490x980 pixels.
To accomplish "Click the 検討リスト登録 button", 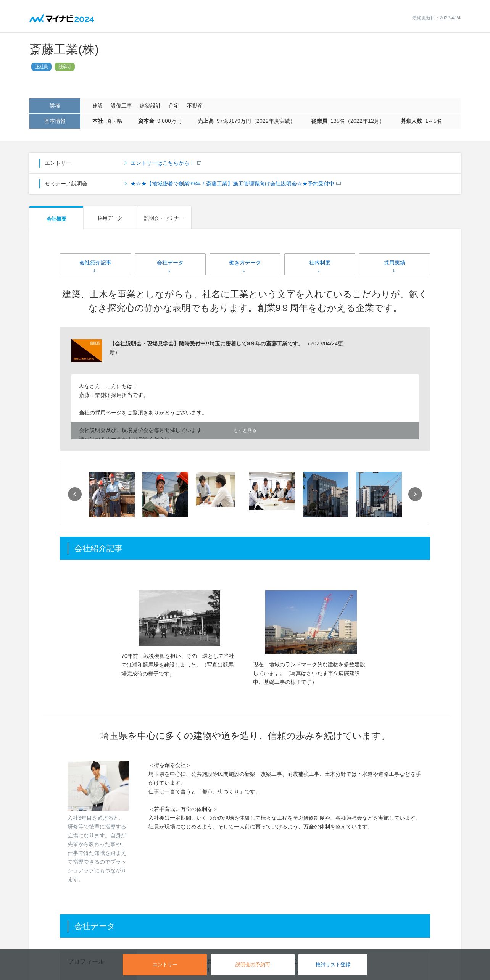I will coord(333,965).
